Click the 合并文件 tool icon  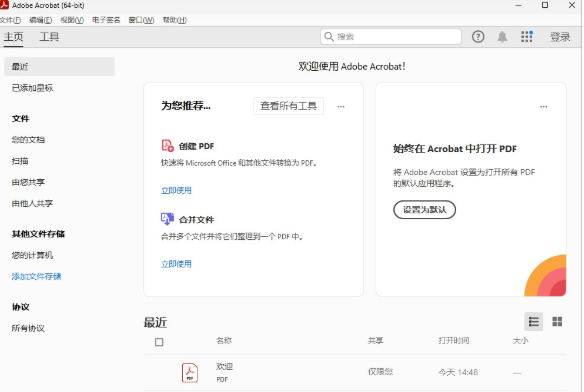tap(167, 219)
